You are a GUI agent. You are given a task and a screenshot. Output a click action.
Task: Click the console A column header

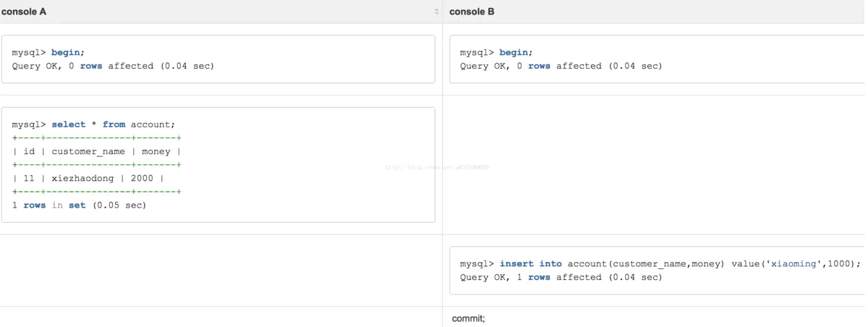(x=24, y=12)
